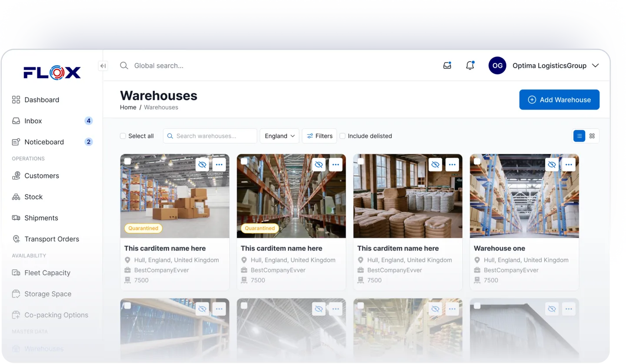The width and height of the screenshot is (626, 364).
Task: Tick the checkbox on first Quarantined card
Action: tap(128, 161)
